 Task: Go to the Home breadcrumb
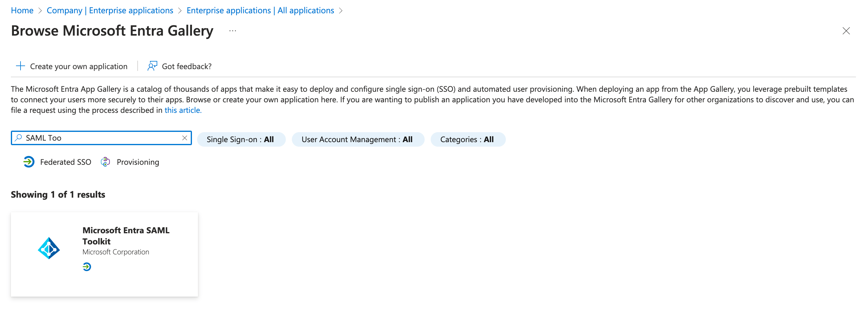point(22,11)
